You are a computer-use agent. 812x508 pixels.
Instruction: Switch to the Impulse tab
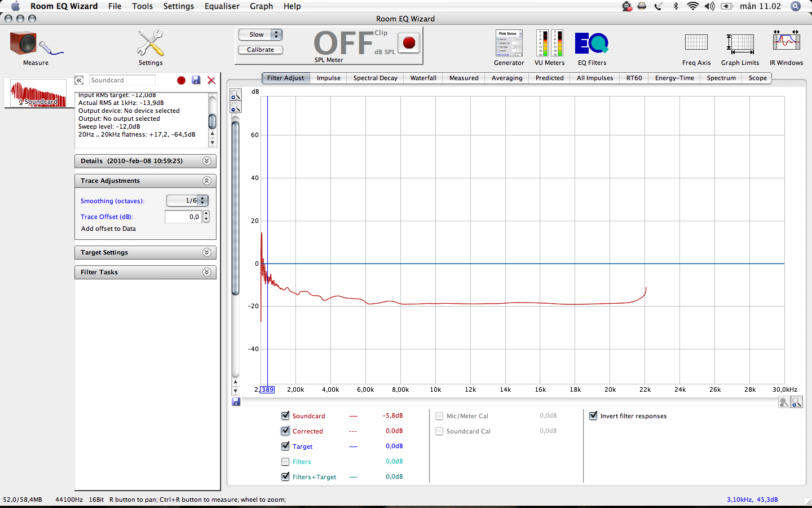tap(328, 78)
